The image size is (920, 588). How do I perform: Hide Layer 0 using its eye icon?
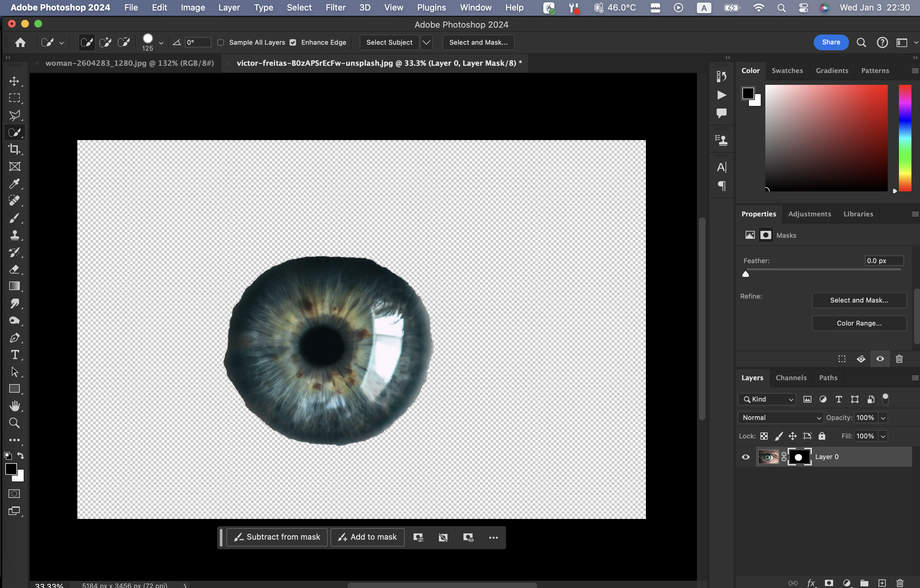745,457
